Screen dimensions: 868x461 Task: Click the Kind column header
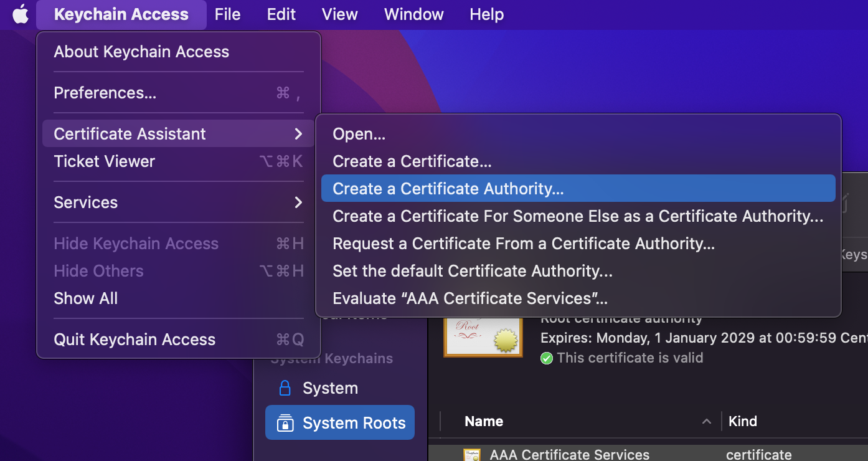(x=743, y=422)
